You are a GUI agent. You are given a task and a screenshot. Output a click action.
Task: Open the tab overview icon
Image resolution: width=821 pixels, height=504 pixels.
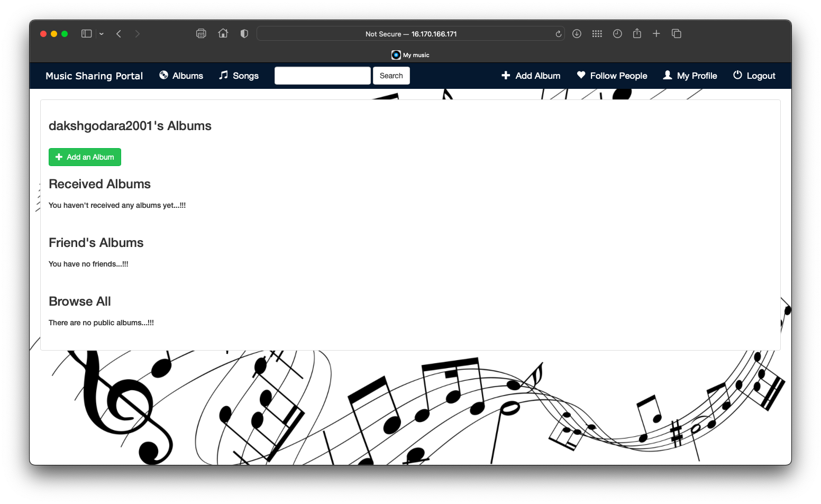tap(676, 33)
